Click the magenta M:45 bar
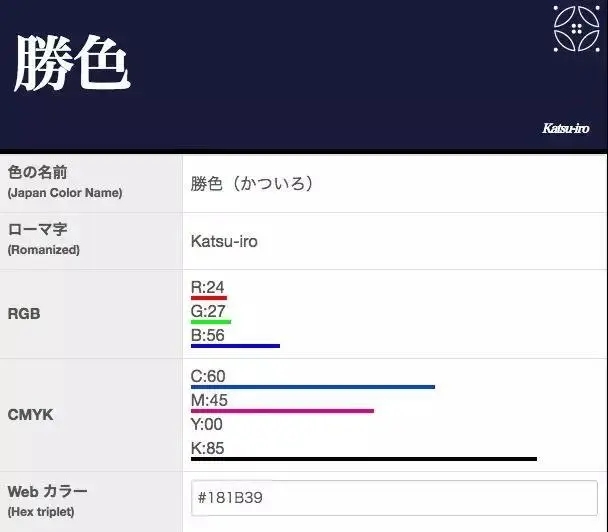608x532 pixels. tap(282, 410)
